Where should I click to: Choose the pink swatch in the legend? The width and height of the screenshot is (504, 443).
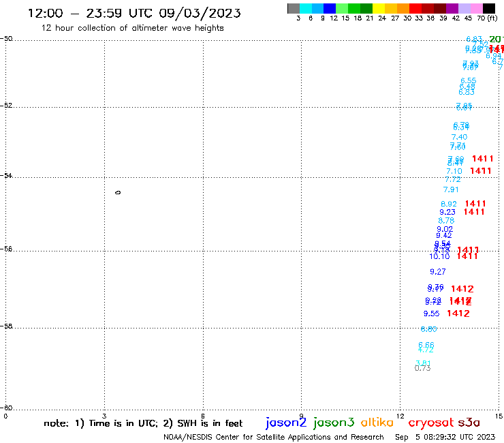coord(476,9)
